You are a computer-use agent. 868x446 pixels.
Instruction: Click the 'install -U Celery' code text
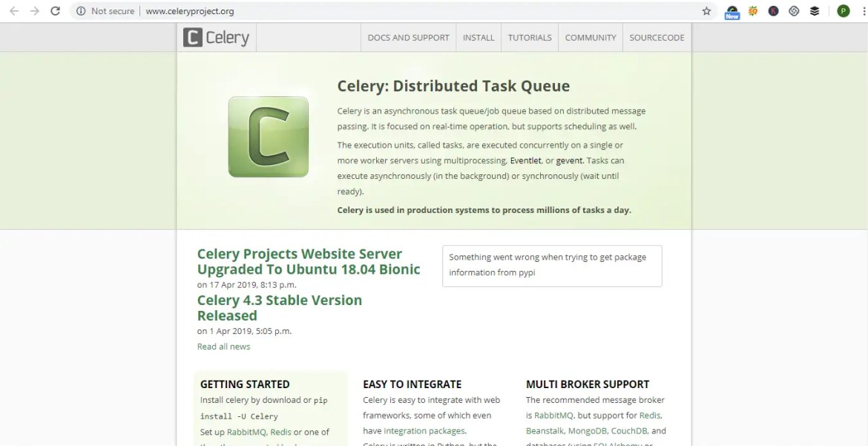pyautogui.click(x=239, y=416)
